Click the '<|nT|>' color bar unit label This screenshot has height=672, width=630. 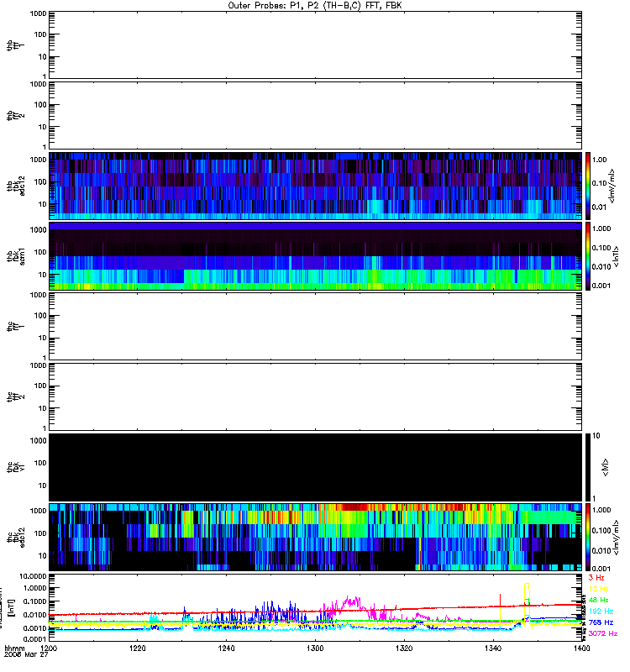(x=616, y=256)
